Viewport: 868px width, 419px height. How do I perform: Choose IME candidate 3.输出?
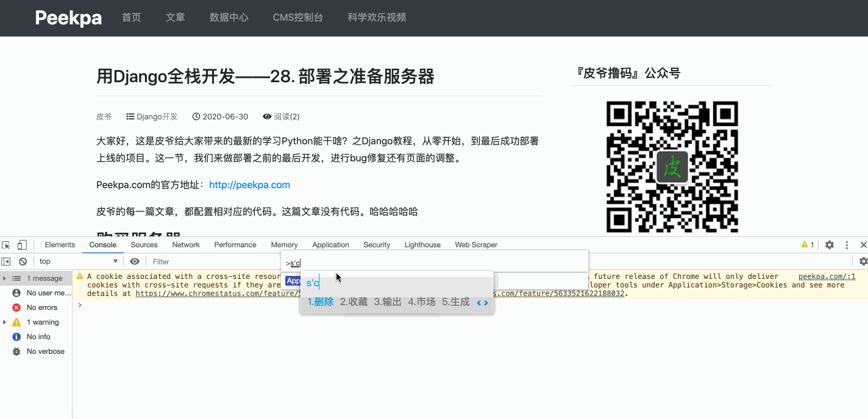(388, 302)
